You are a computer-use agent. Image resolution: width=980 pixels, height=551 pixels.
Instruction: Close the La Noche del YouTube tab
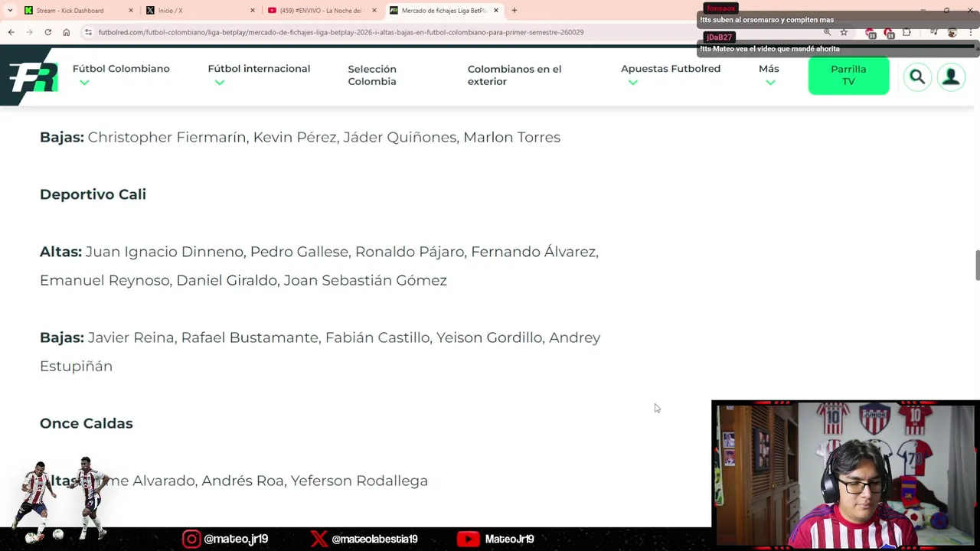coord(374,11)
